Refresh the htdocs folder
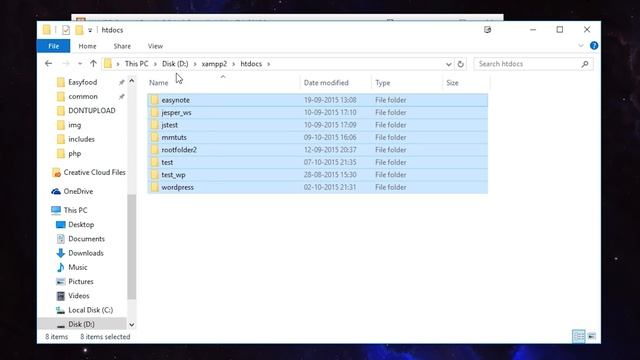This screenshot has width=640, height=360. pyautogui.click(x=460, y=64)
